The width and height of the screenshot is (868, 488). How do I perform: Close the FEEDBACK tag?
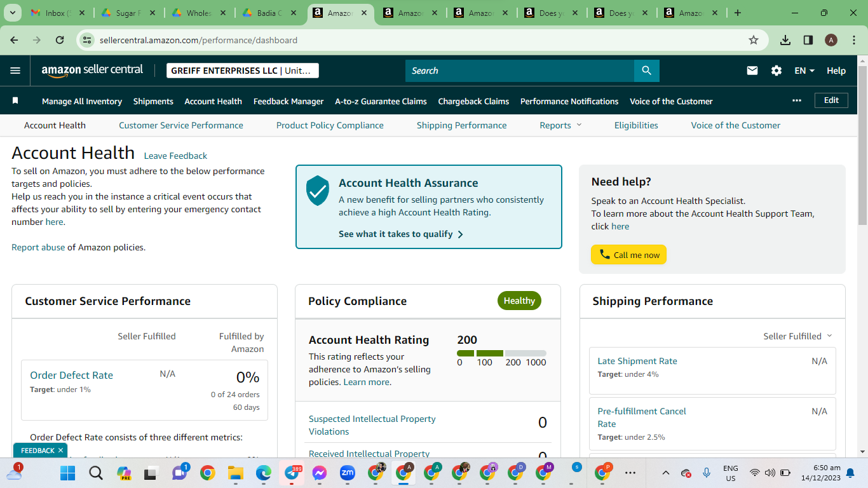[60, 451]
